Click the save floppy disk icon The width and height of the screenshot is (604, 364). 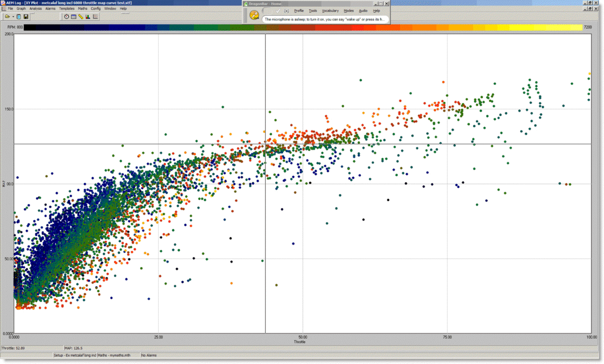[26, 17]
